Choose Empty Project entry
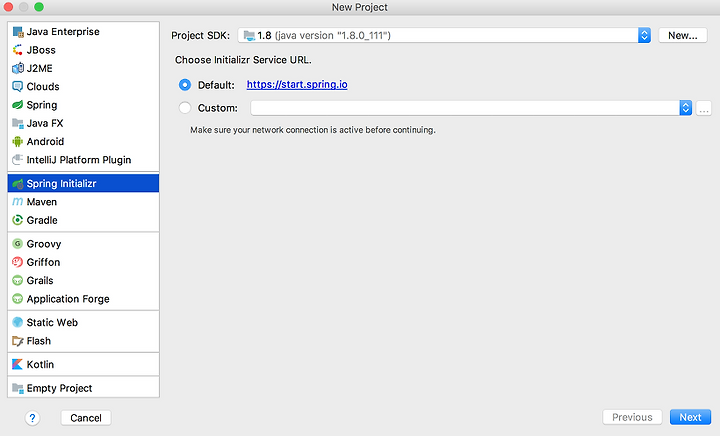This screenshot has width=720, height=436. [x=84, y=388]
